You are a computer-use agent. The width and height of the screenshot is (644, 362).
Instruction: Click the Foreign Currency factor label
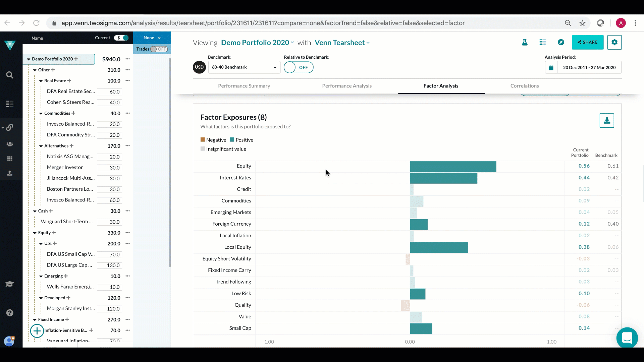point(231,224)
